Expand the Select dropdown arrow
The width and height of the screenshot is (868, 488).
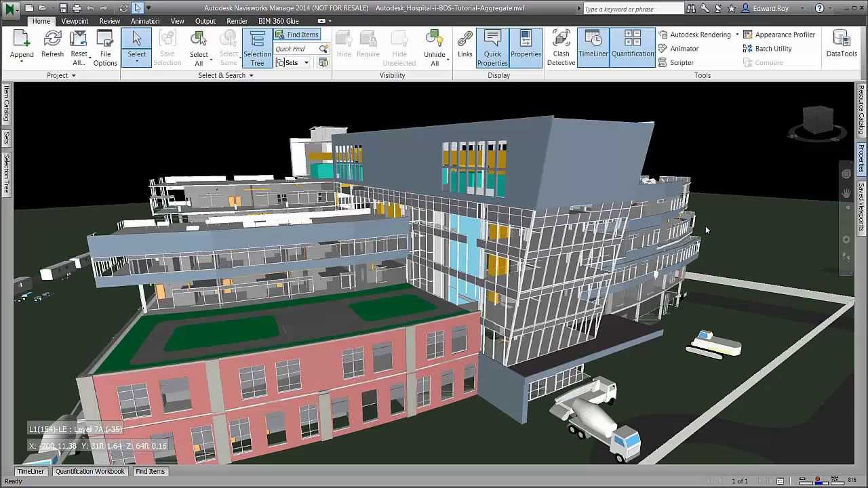pyautogui.click(x=136, y=62)
